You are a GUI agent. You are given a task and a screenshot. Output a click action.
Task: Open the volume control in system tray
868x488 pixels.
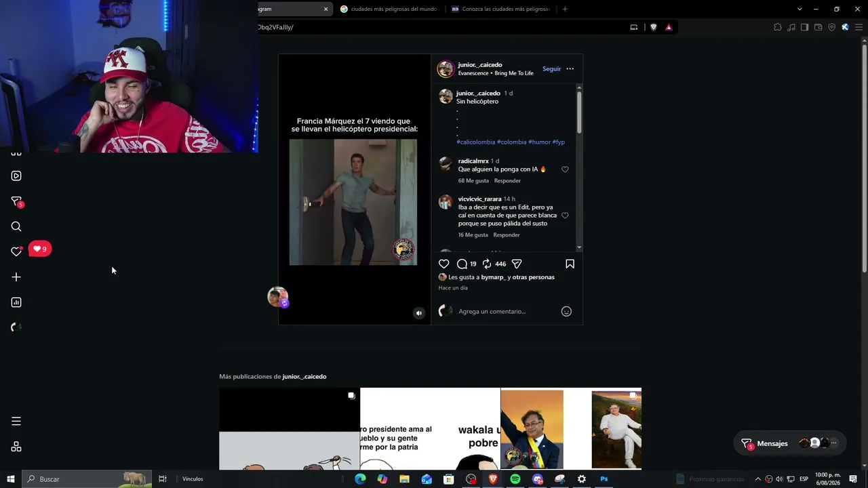[779, 479]
